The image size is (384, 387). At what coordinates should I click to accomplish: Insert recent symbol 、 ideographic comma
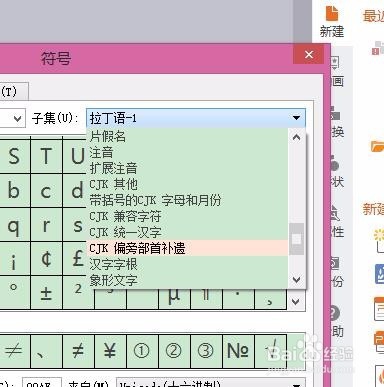click(46, 351)
